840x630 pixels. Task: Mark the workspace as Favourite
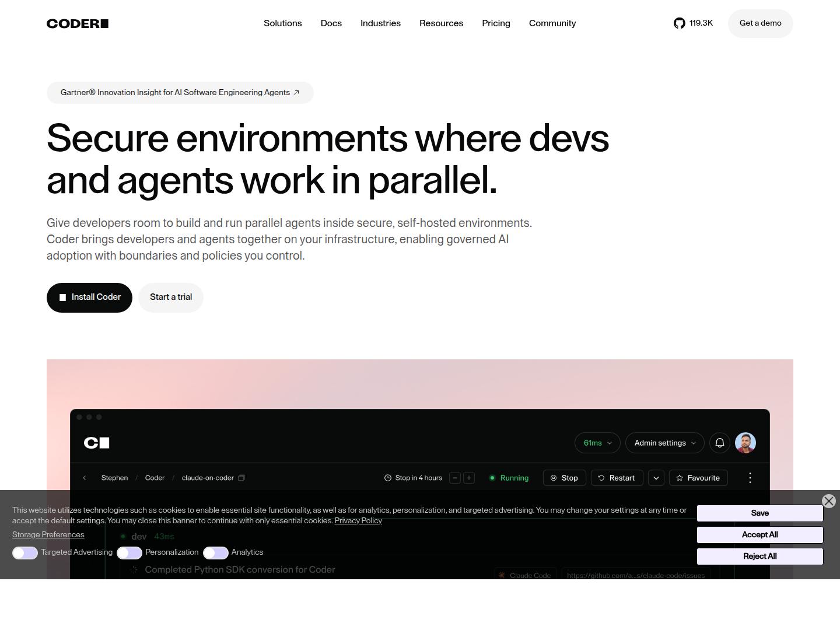[698, 478]
